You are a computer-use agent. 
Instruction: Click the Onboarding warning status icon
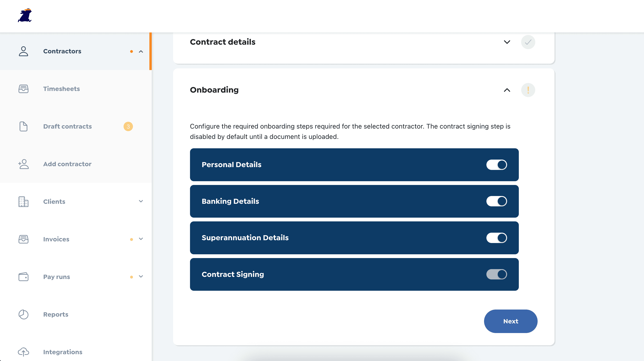528,90
